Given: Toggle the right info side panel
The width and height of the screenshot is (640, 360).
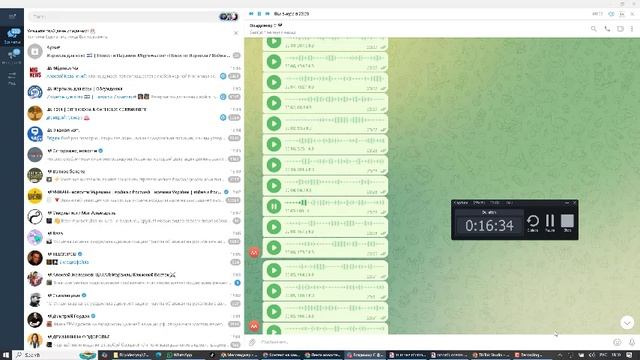Looking at the screenshot, I should 620,29.
